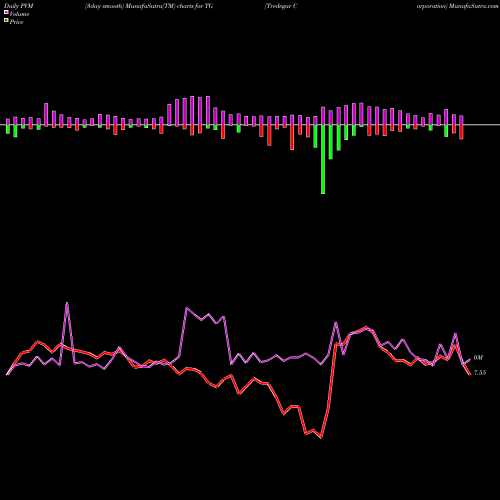The image size is (500, 500).
Task: Click the Price legend color swatch
Action: tap(6, 21)
